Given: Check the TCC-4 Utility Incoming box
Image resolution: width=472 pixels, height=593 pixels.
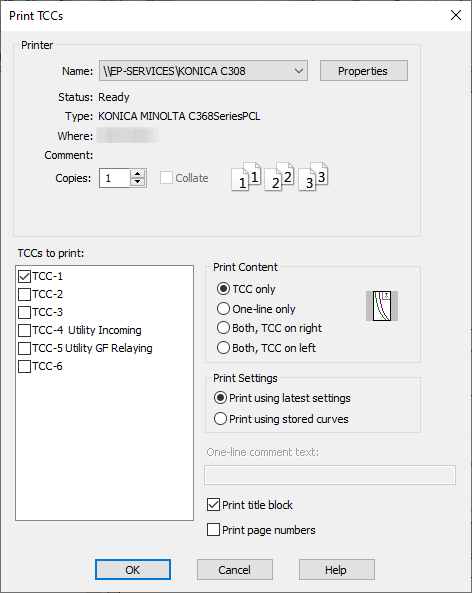Looking at the screenshot, I should pos(25,330).
